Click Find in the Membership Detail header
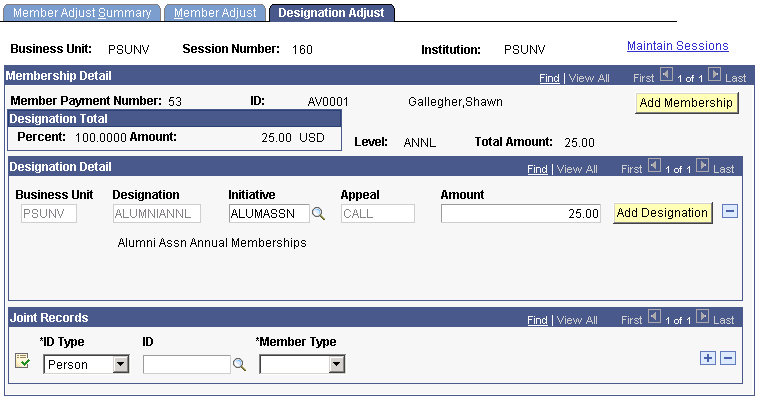 549,78
